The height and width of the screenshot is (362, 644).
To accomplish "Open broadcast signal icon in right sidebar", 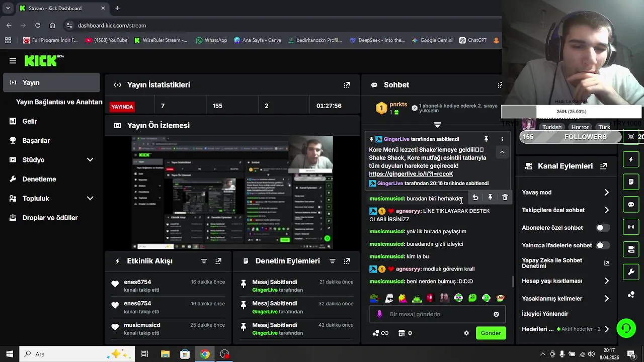I will tap(631, 227).
